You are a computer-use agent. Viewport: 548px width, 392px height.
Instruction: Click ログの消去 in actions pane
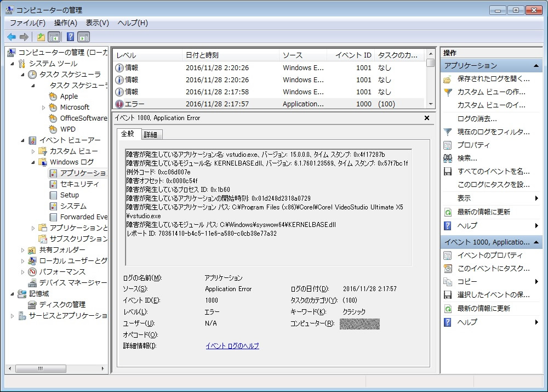click(477, 119)
